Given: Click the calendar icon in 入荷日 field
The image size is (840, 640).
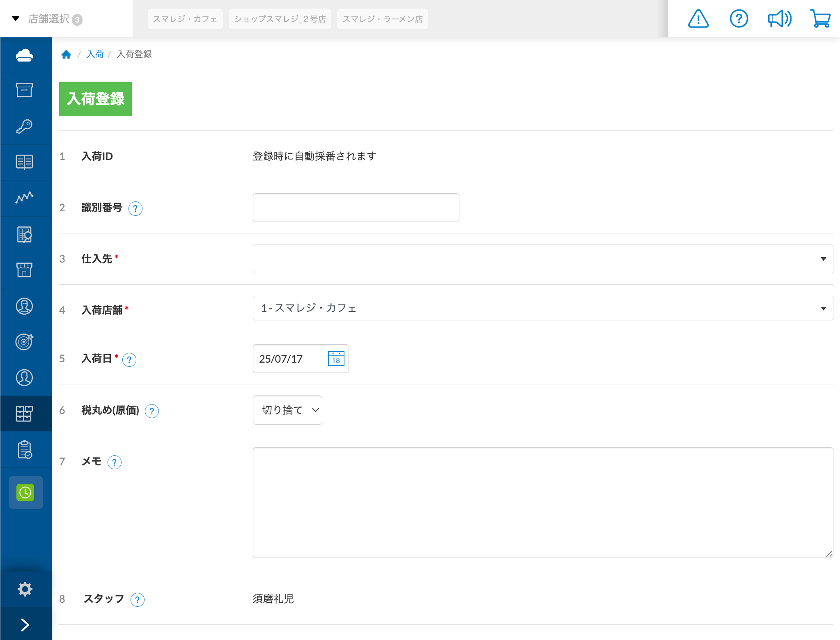Looking at the screenshot, I should point(336,359).
